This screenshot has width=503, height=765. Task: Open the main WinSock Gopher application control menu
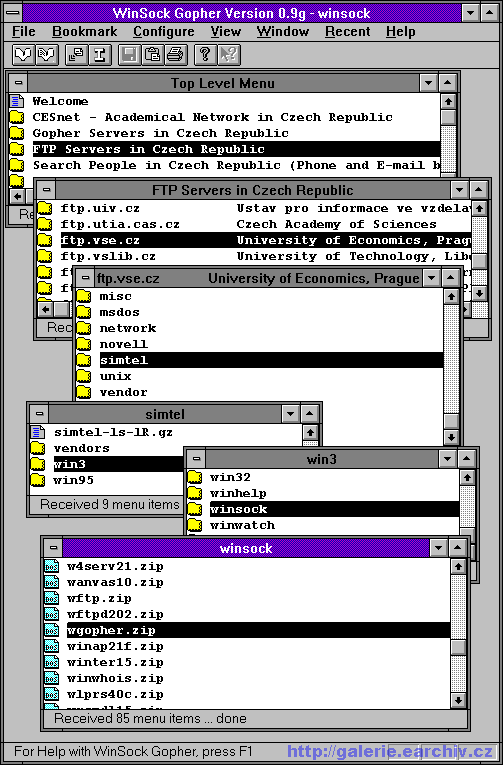pyautogui.click(x=13, y=13)
